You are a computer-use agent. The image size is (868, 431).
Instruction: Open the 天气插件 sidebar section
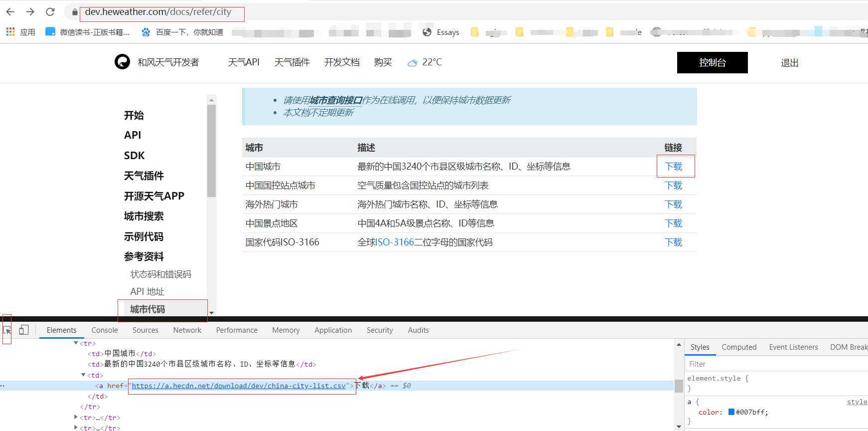point(144,176)
